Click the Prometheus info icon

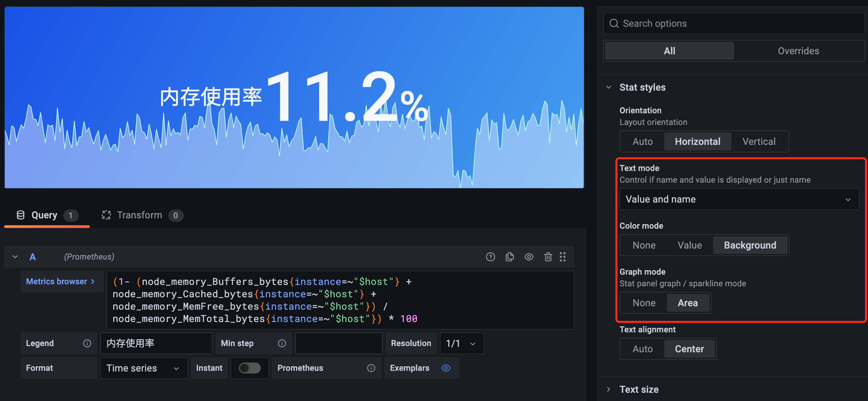[x=371, y=368]
